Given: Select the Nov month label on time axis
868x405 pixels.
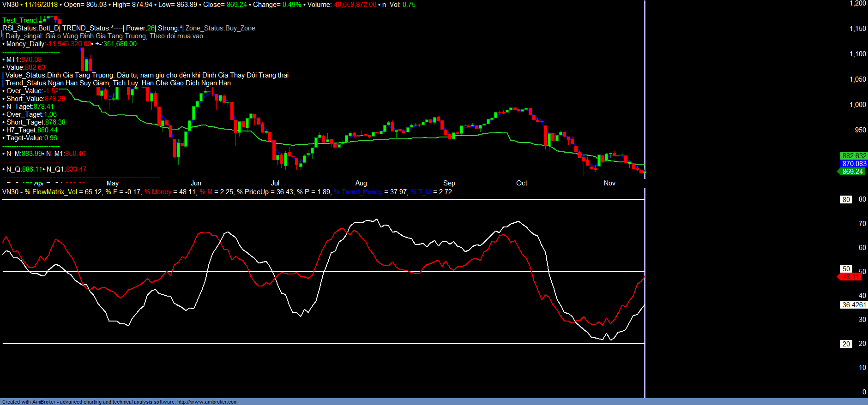Looking at the screenshot, I should point(609,183).
